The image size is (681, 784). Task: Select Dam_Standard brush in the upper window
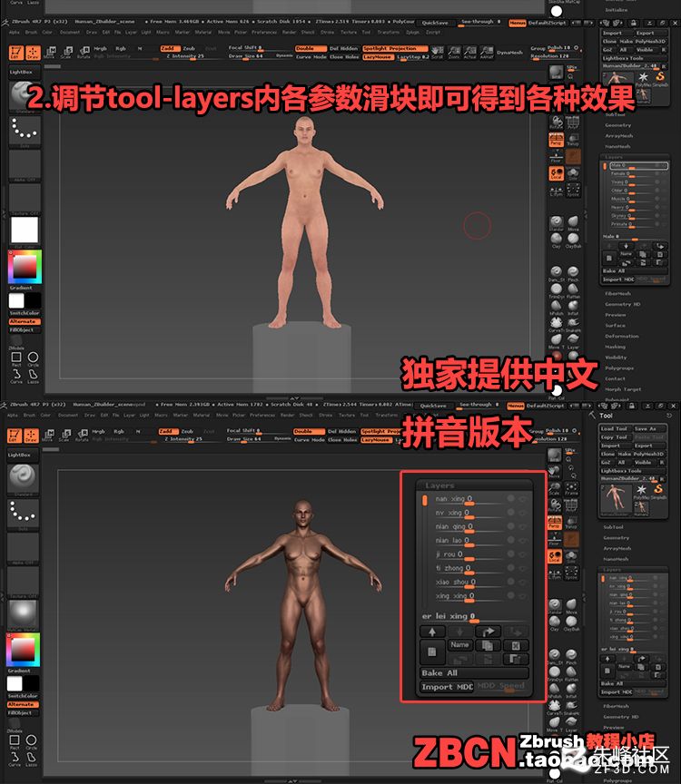(x=557, y=273)
